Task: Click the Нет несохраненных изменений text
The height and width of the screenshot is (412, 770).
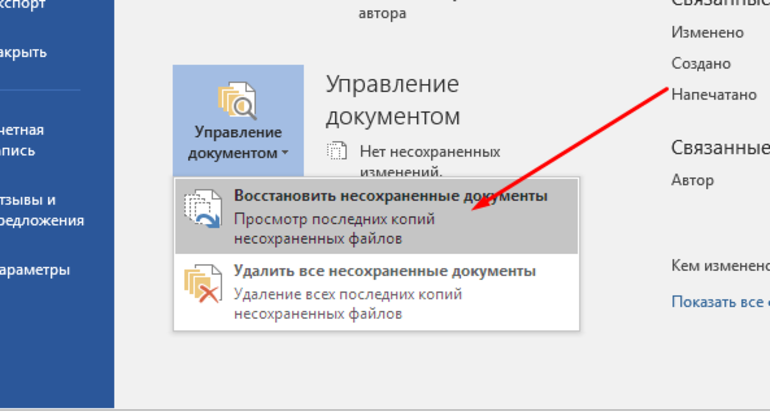Action: point(430,161)
